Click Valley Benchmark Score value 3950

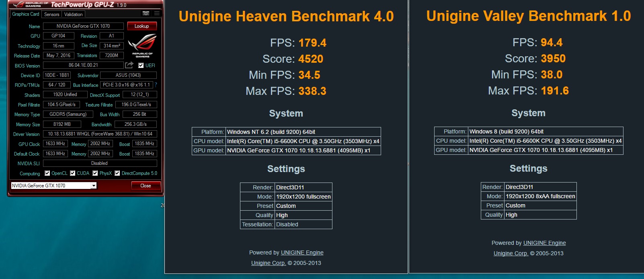pyautogui.click(x=553, y=59)
